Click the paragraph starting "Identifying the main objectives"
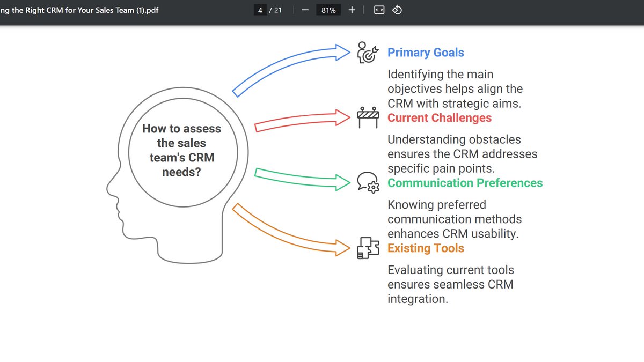644x362 pixels. coord(455,88)
